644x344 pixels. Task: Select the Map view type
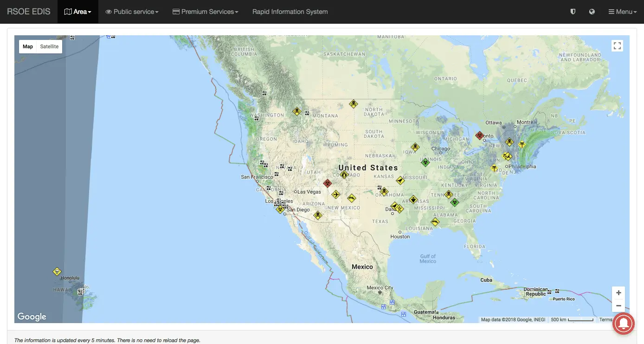point(28,46)
